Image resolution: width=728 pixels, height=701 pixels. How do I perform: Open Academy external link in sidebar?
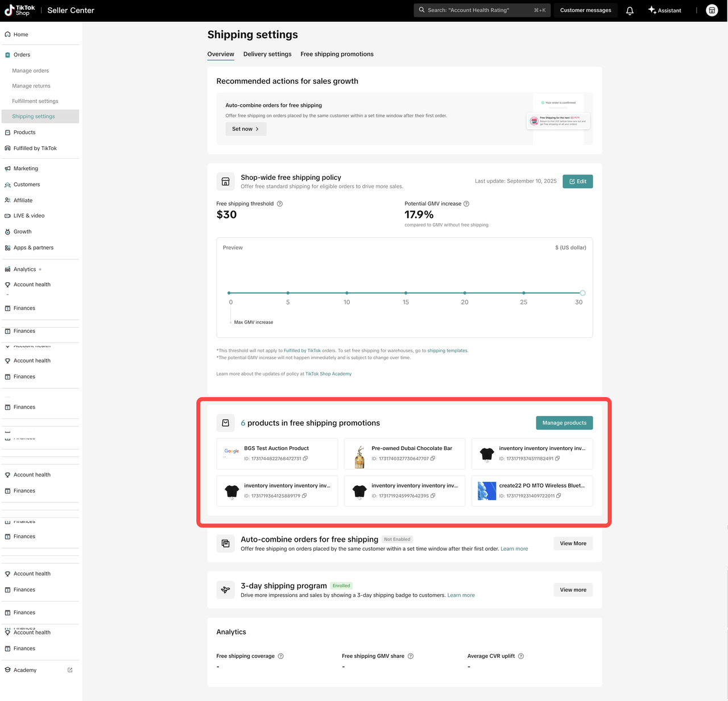pos(70,670)
